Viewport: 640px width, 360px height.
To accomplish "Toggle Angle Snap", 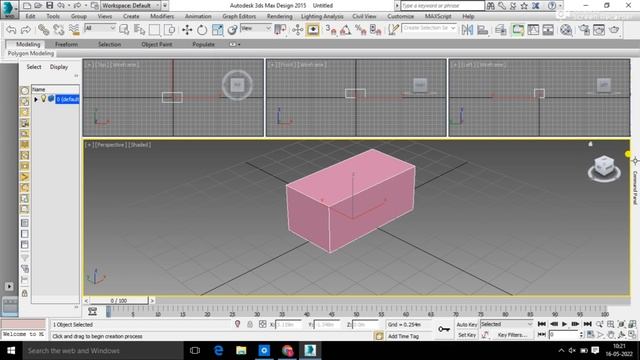I will point(345,30).
